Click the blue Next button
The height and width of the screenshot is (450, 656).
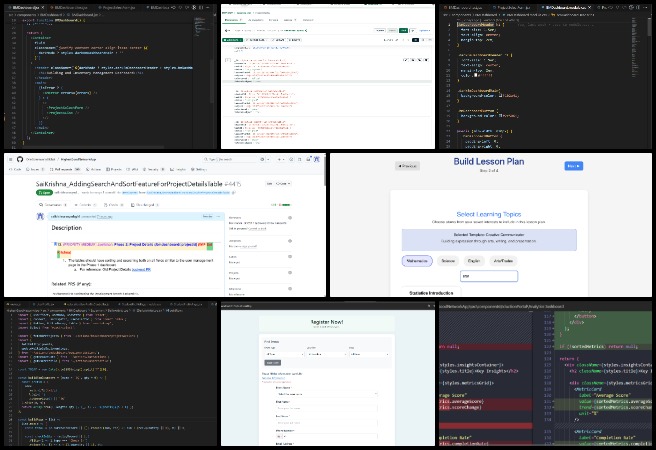(573, 165)
